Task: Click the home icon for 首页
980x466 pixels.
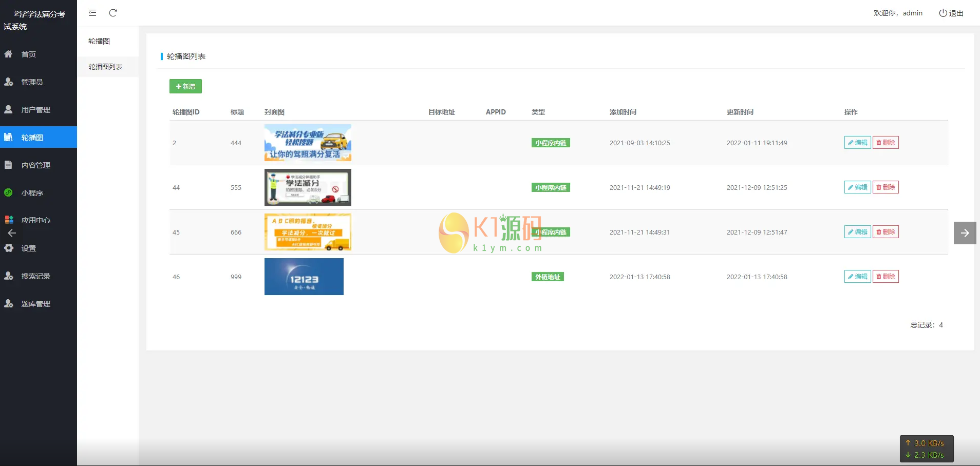Action: (8, 54)
